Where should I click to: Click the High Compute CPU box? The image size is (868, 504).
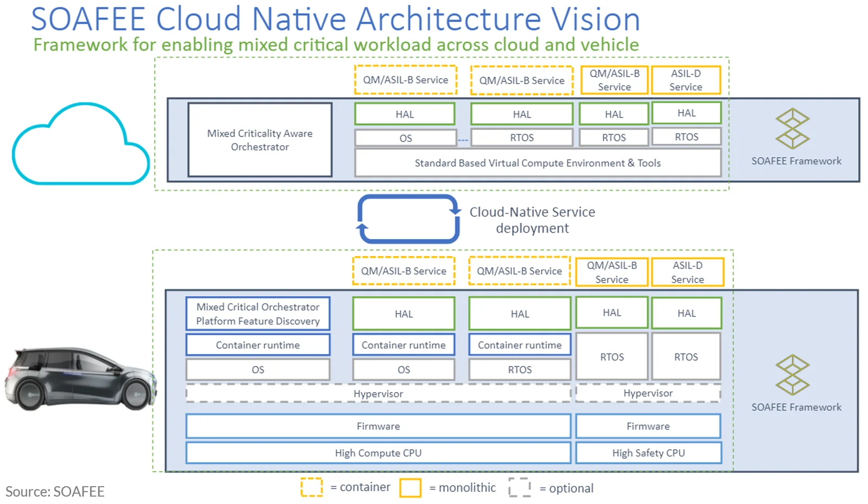coord(378,453)
